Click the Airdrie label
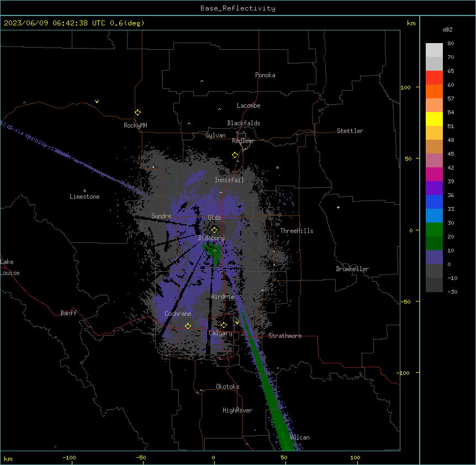The width and height of the screenshot is (476, 465). click(x=223, y=297)
